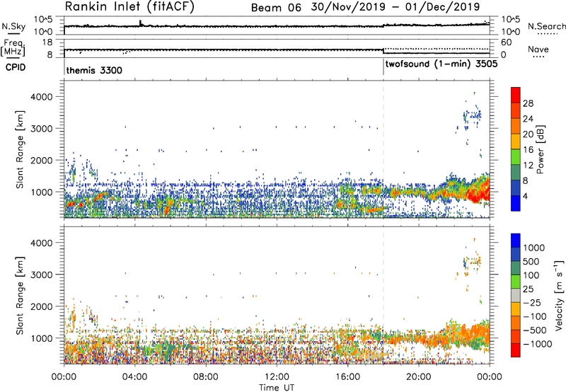Click the 'CPID' row label
The height and width of the screenshot is (392, 566).
click(16, 67)
